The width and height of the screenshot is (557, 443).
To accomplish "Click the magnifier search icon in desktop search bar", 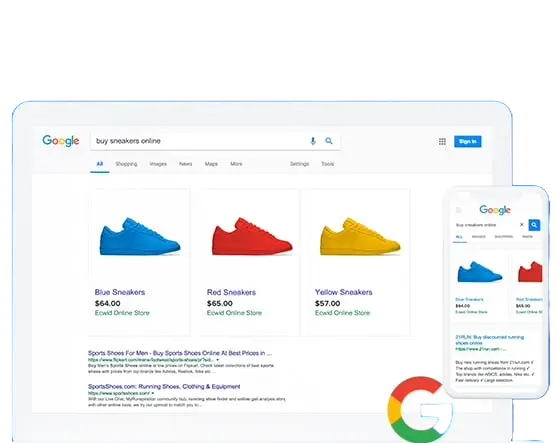I will click(x=329, y=141).
